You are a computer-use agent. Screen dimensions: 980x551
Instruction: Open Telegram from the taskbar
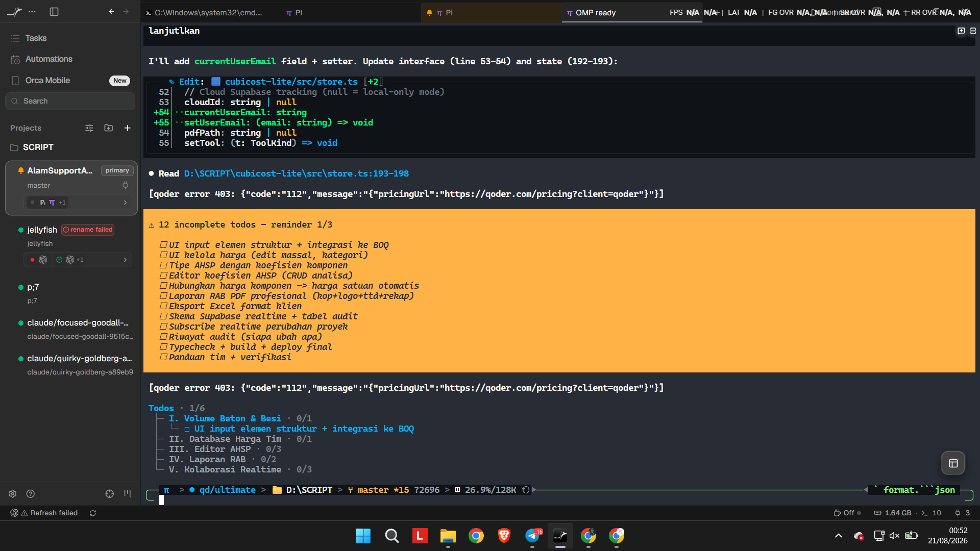pyautogui.click(x=532, y=536)
